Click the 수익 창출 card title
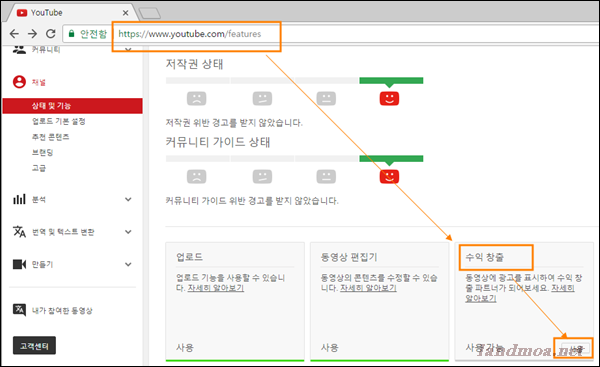 click(x=484, y=257)
